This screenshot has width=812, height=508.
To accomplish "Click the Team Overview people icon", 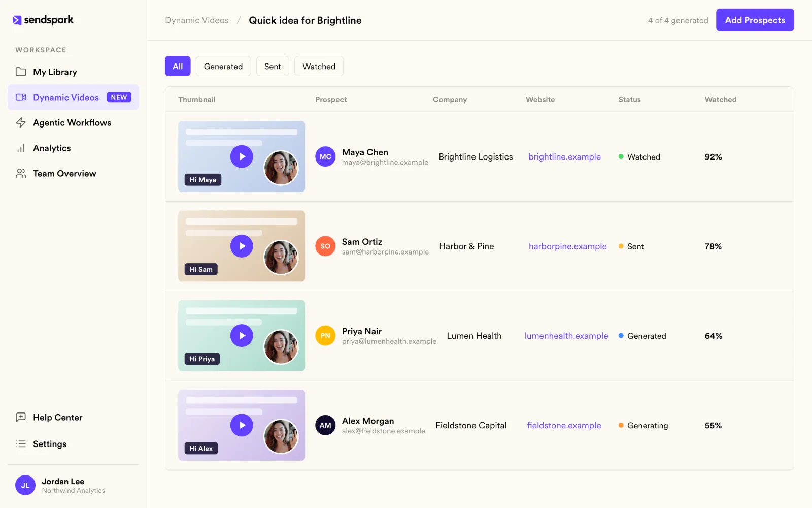I will tap(21, 173).
